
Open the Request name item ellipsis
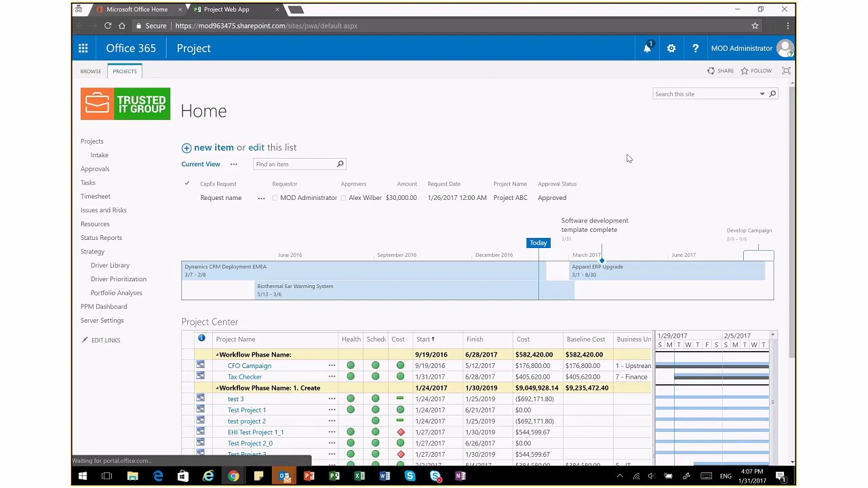pos(261,198)
